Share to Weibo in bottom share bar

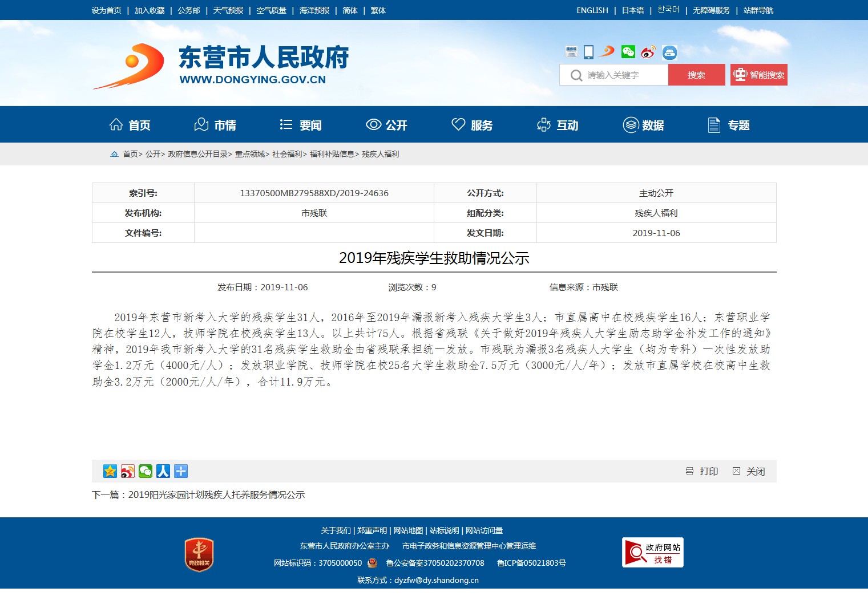point(128,471)
